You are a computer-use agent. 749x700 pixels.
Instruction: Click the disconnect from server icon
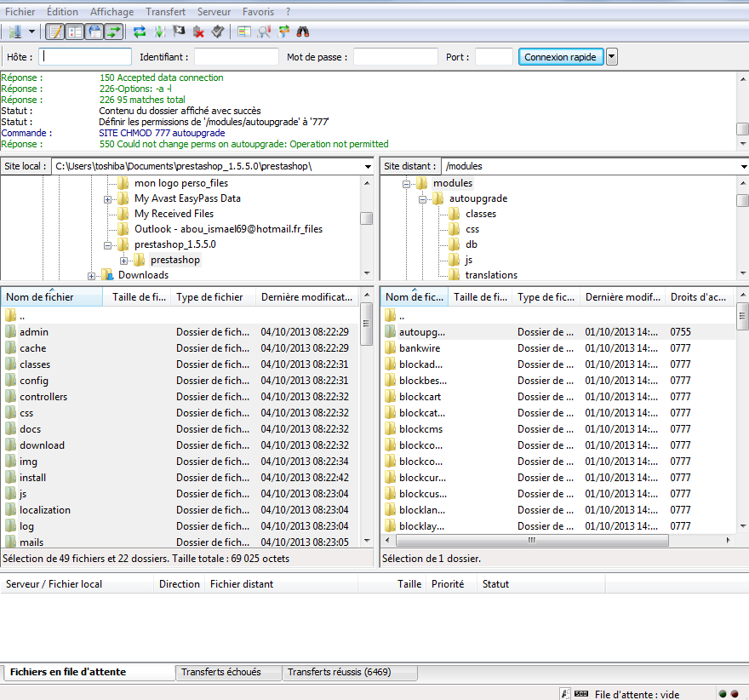[x=198, y=32]
